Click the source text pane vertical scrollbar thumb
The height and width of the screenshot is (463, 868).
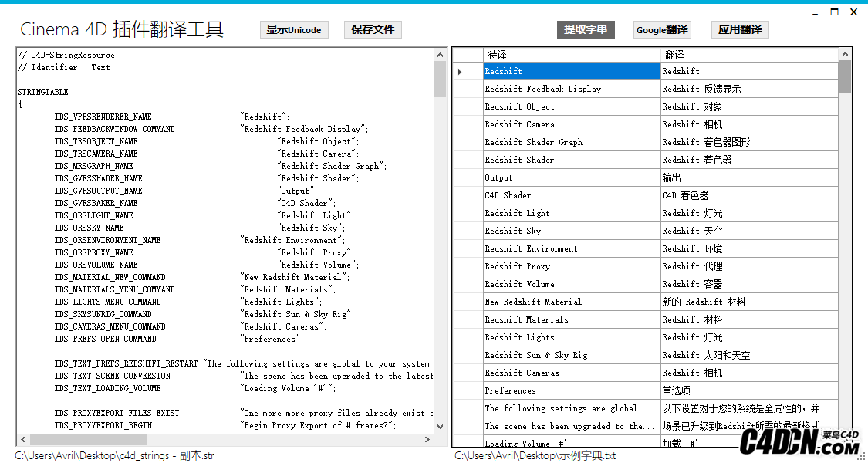(x=440, y=79)
